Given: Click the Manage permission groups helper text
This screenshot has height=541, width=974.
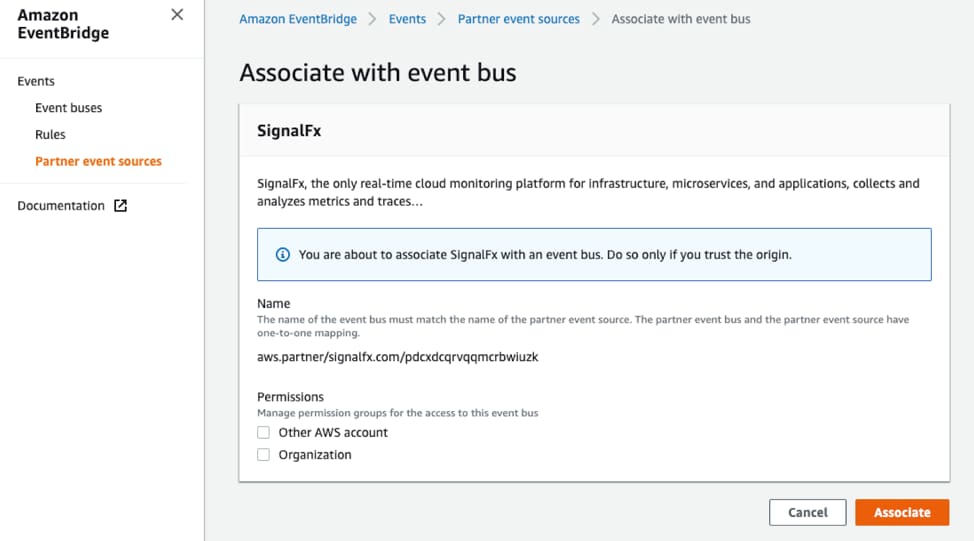Looking at the screenshot, I should (398, 413).
